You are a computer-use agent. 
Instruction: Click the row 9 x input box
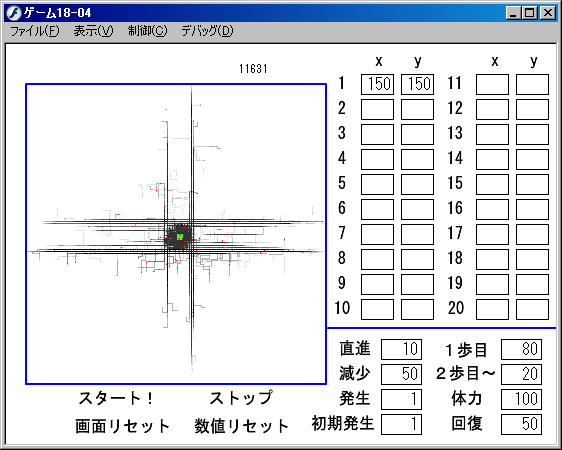pos(377,284)
